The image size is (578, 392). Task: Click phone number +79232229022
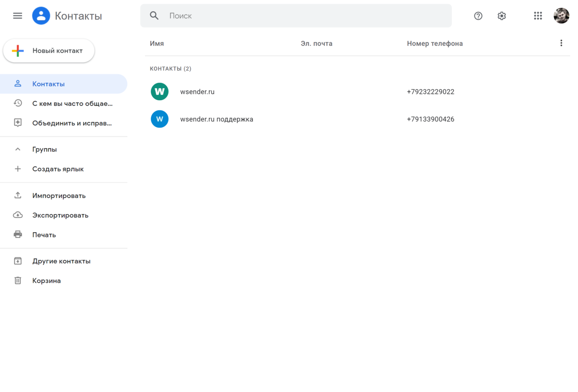(431, 91)
